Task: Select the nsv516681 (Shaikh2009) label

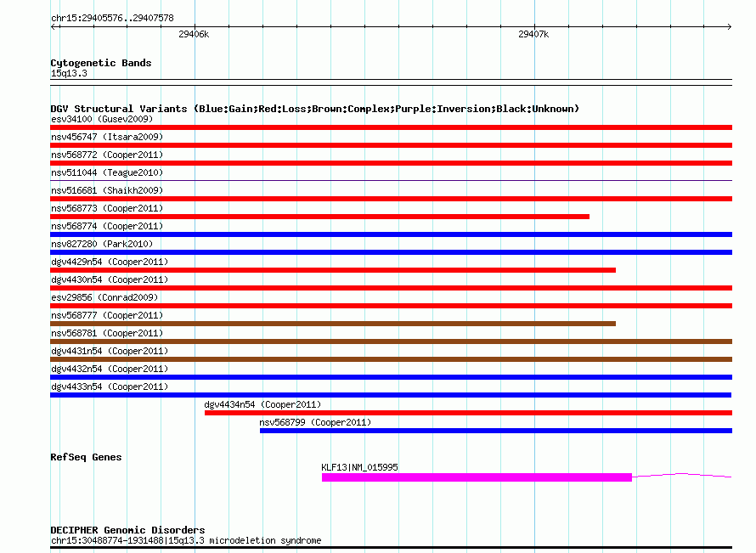Action: [x=107, y=190]
